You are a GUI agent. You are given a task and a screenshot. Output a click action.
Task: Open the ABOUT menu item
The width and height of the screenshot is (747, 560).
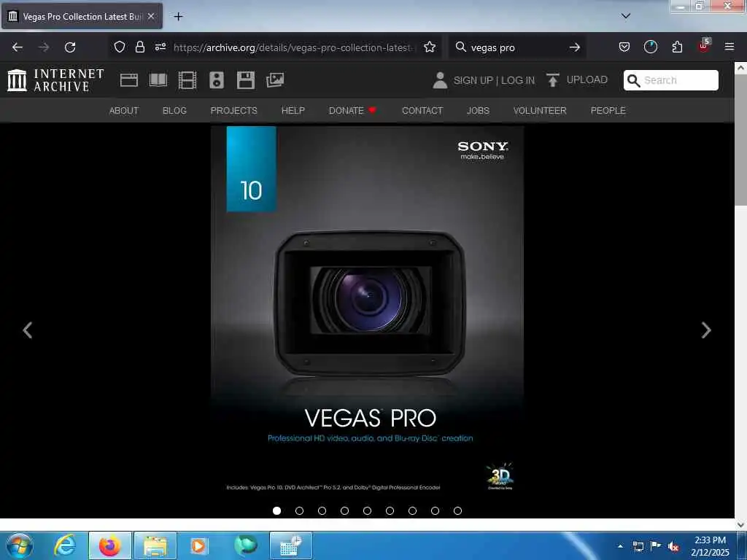point(124,111)
